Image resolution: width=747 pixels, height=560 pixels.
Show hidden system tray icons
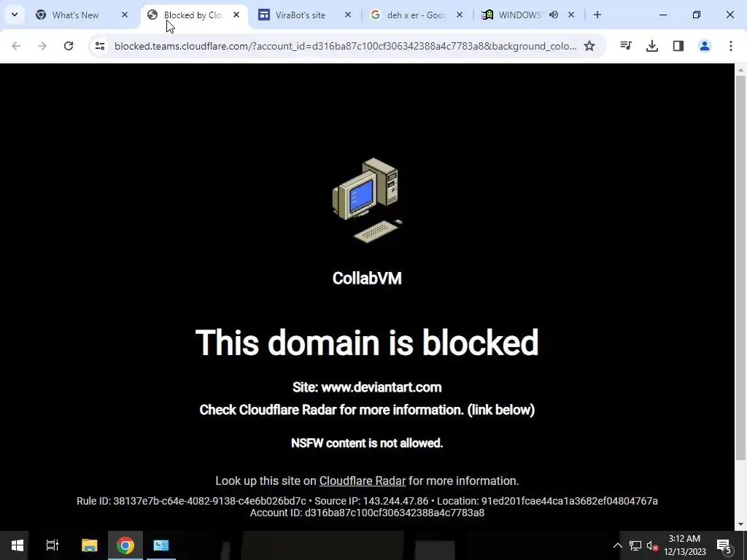click(617, 545)
